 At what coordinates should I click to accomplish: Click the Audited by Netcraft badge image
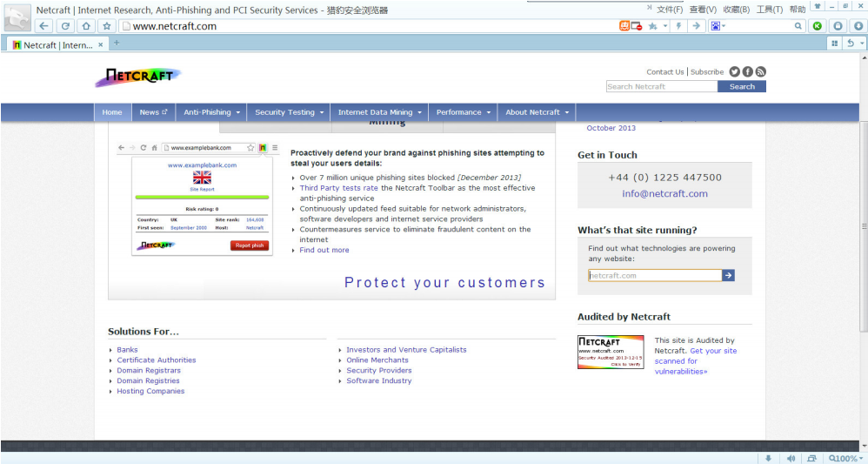tap(611, 352)
